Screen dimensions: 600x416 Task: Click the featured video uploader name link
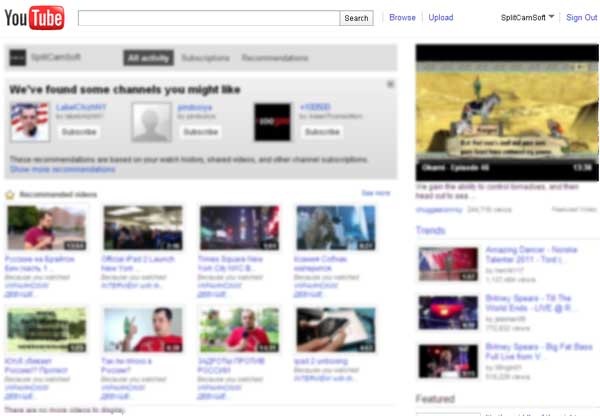pos(439,210)
